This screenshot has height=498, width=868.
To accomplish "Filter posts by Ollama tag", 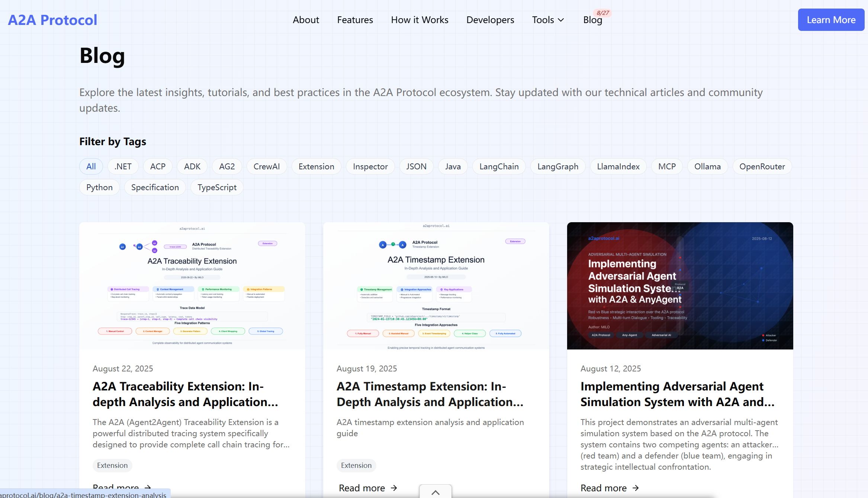I will 708,166.
